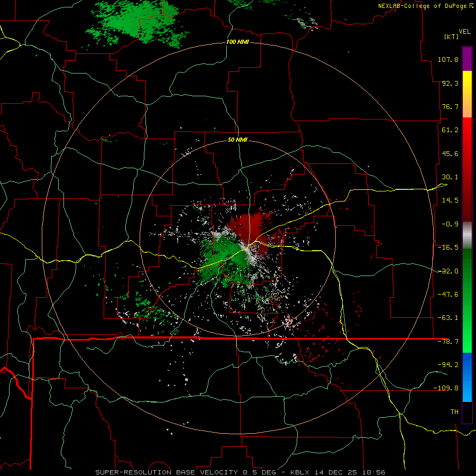The image size is (476, 476).
Task: Click the 76.7 legend value
Action: (450, 106)
